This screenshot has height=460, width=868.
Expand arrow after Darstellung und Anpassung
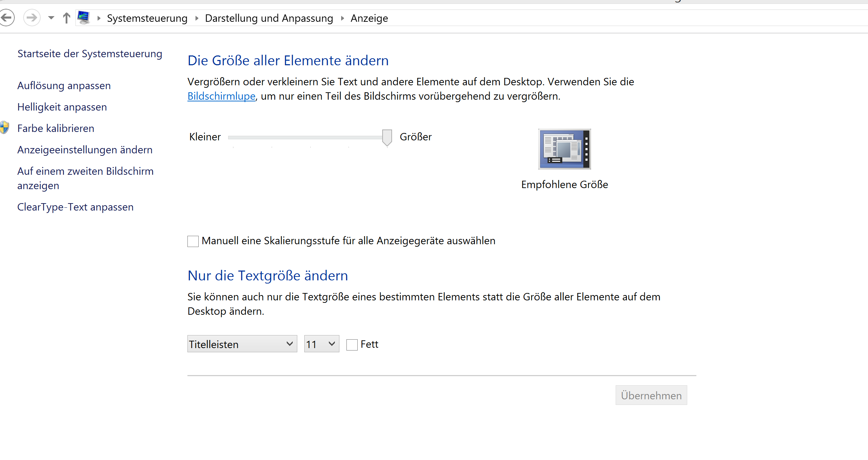pyautogui.click(x=343, y=18)
